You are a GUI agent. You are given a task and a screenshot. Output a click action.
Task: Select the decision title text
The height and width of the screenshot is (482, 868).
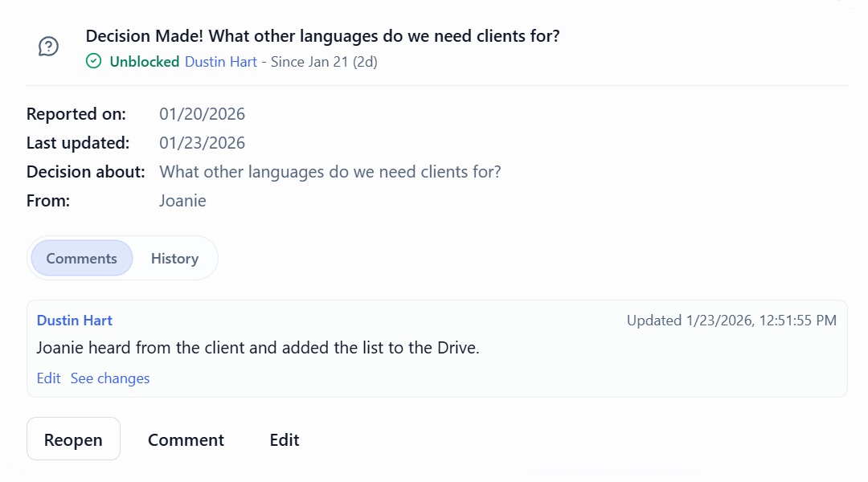point(323,35)
